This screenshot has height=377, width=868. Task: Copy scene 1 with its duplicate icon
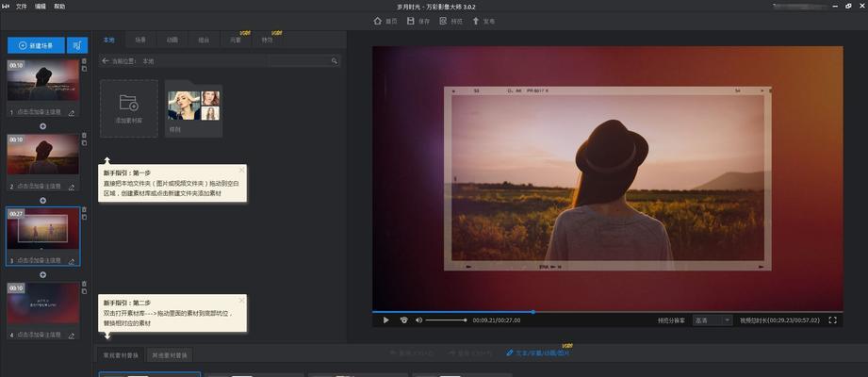pos(84,69)
